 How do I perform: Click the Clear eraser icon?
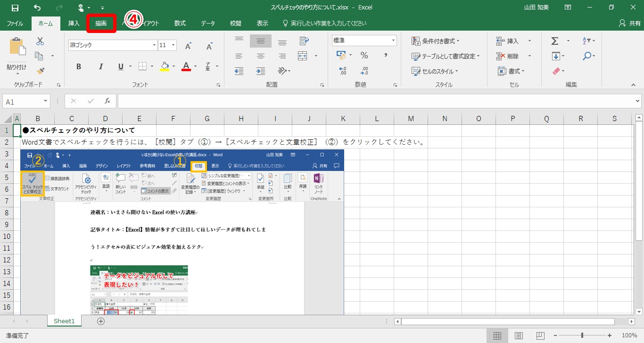coord(557,71)
